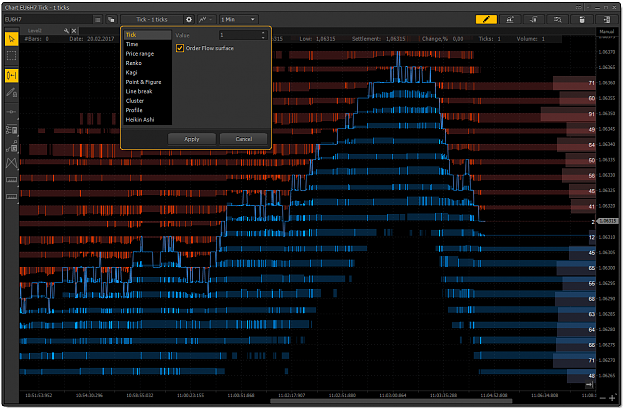Apply the aggregation settings

click(x=192, y=139)
